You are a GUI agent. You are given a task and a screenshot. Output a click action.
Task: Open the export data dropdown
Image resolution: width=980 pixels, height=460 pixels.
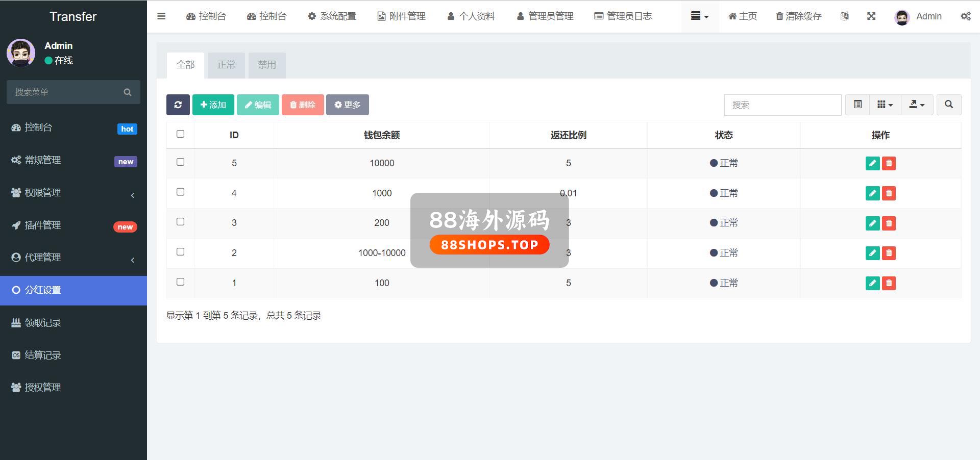(x=917, y=105)
